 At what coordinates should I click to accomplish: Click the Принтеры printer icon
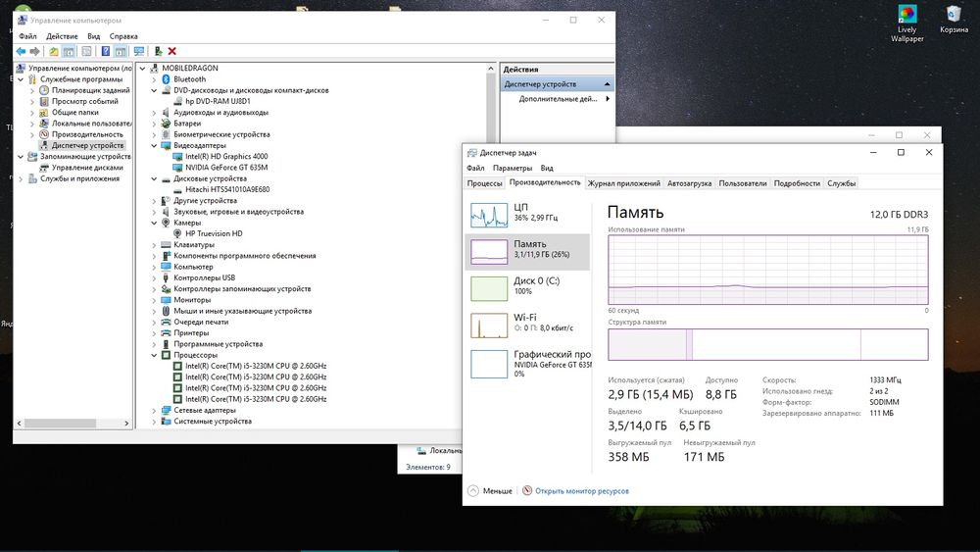pos(166,332)
